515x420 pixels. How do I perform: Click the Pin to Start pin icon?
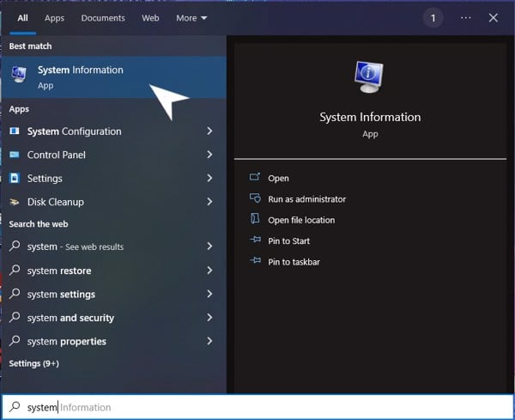click(255, 240)
